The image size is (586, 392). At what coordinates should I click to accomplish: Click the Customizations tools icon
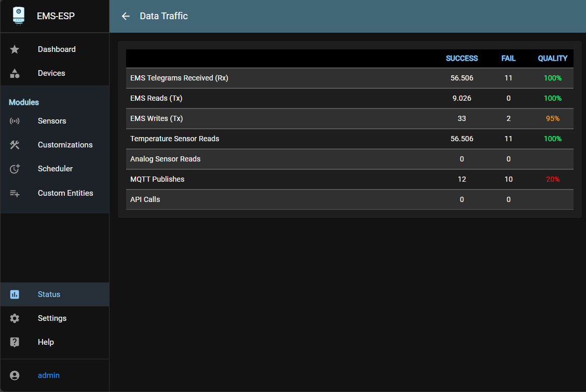pos(14,144)
